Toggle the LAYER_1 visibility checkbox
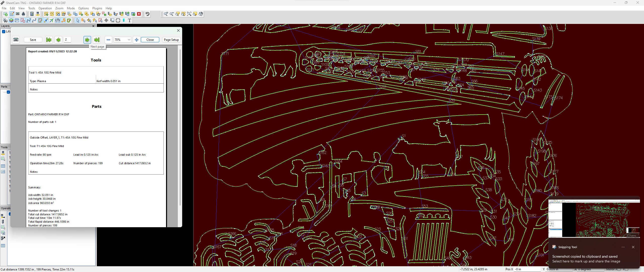 pyautogui.click(x=4, y=32)
